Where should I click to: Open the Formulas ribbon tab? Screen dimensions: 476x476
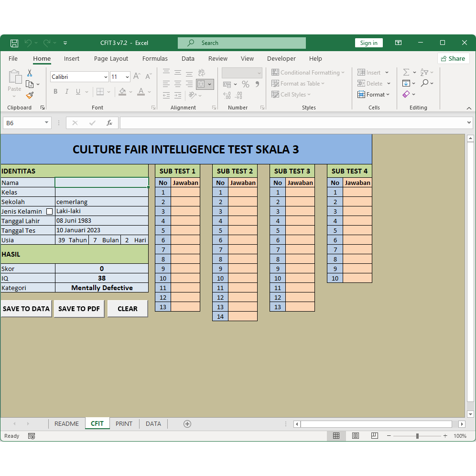tap(155, 59)
